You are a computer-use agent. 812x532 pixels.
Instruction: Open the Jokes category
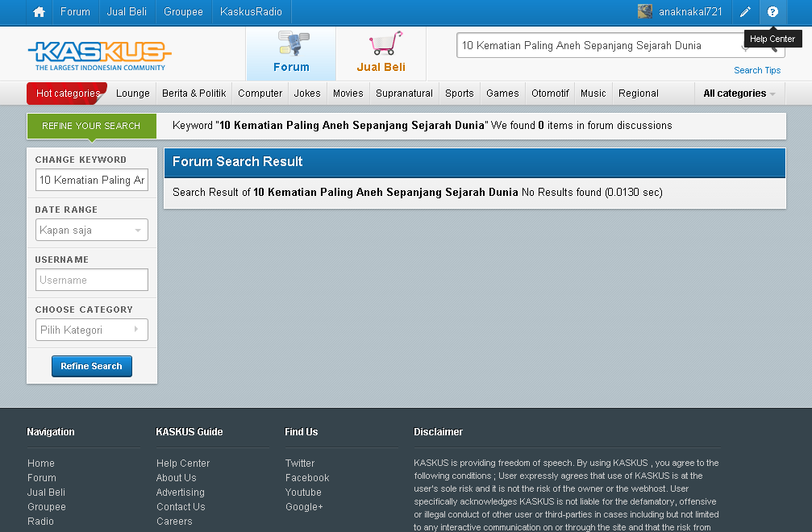[307, 94]
